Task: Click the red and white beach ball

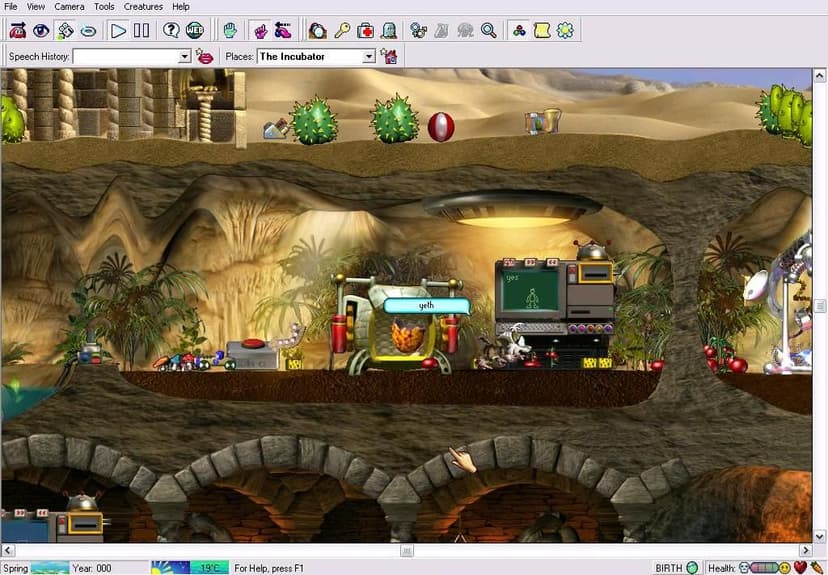Action: pyautogui.click(x=441, y=127)
